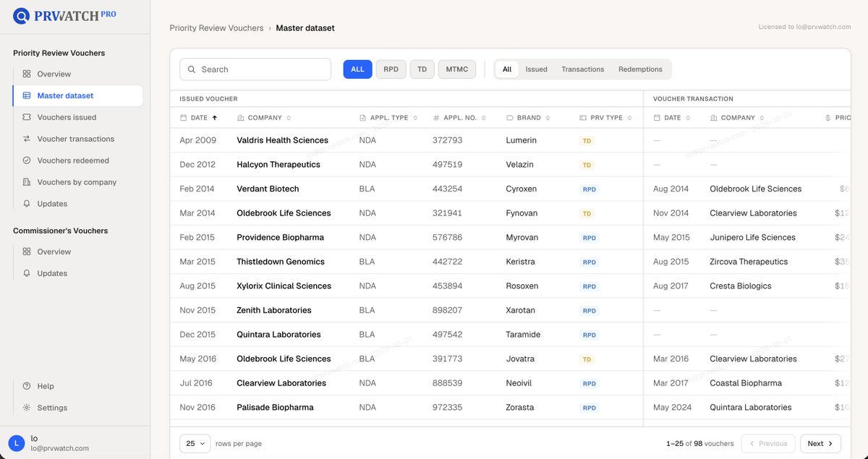This screenshot has width=868, height=459.
Task: Open Vouchers issued in sidebar
Action: [x=77, y=117]
